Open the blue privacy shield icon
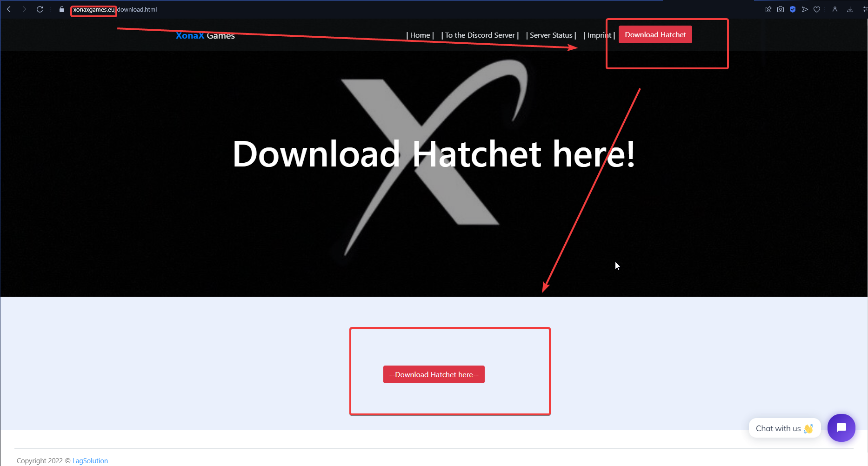Viewport: 868px width, 466px height. (793, 9)
